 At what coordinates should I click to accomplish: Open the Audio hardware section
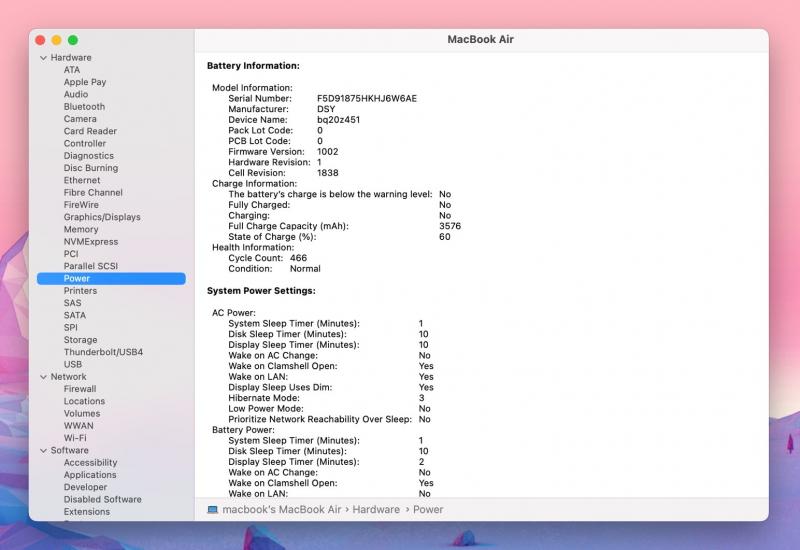[x=76, y=94]
